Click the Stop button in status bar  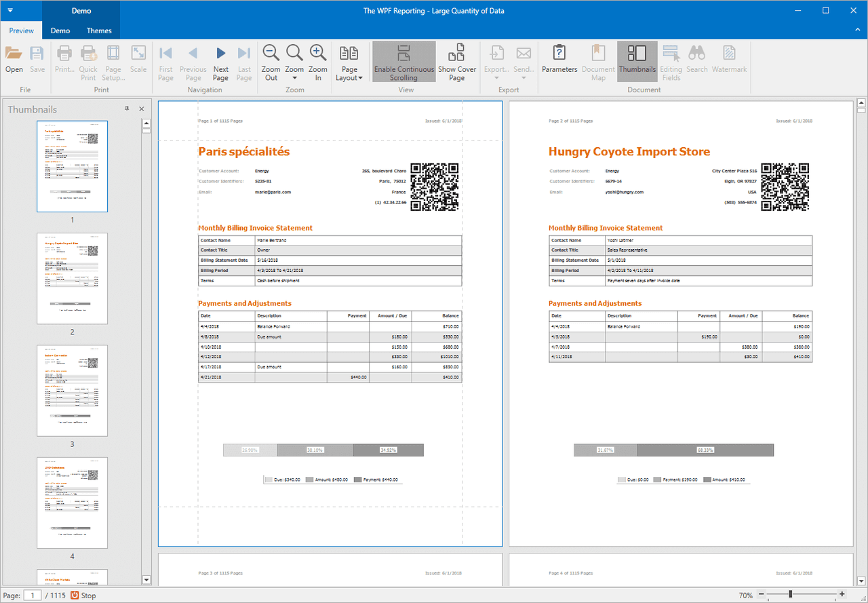click(84, 596)
